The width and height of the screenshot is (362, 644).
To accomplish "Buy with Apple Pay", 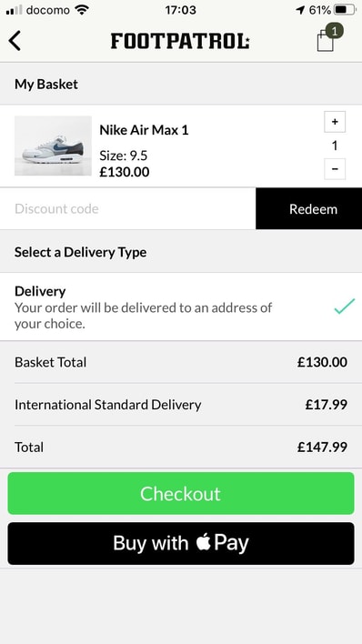I will [x=181, y=543].
